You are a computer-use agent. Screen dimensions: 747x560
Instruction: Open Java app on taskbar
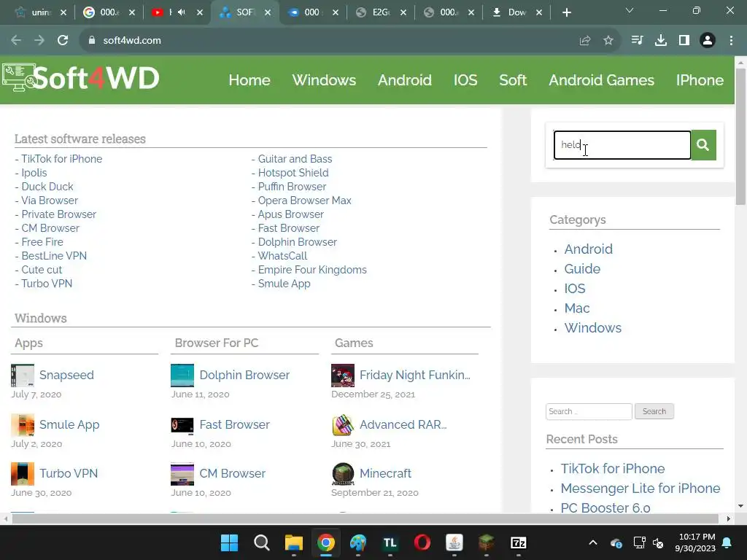(454, 542)
